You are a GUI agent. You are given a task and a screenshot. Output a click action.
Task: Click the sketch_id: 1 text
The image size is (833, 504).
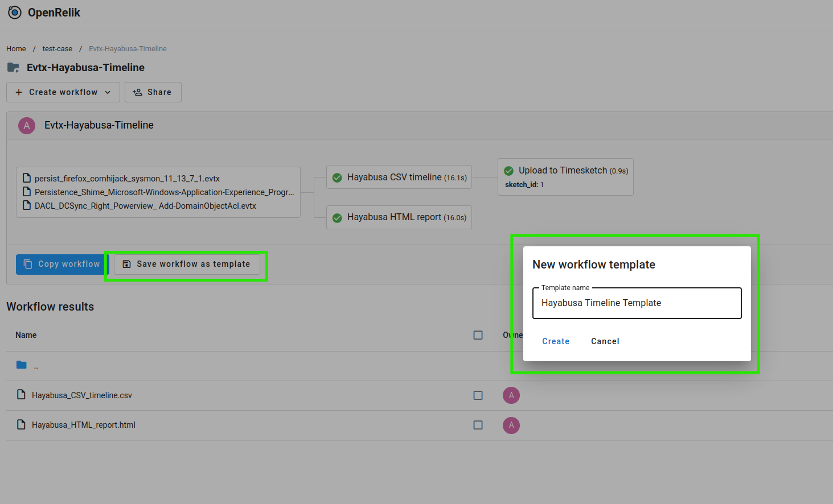tap(524, 185)
